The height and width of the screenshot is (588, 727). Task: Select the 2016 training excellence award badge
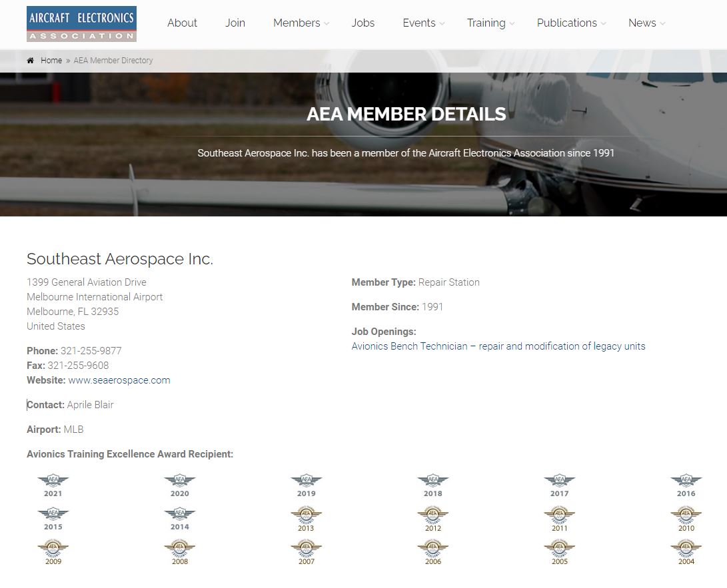click(686, 485)
